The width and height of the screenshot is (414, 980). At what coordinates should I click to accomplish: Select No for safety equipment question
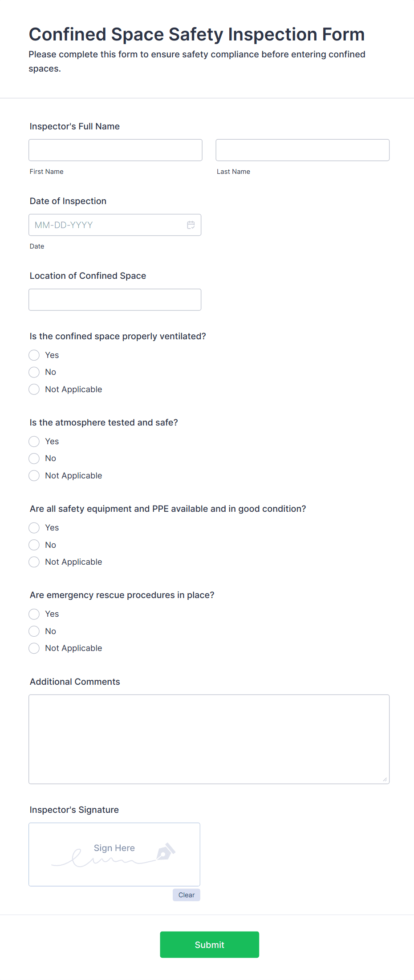(x=34, y=545)
